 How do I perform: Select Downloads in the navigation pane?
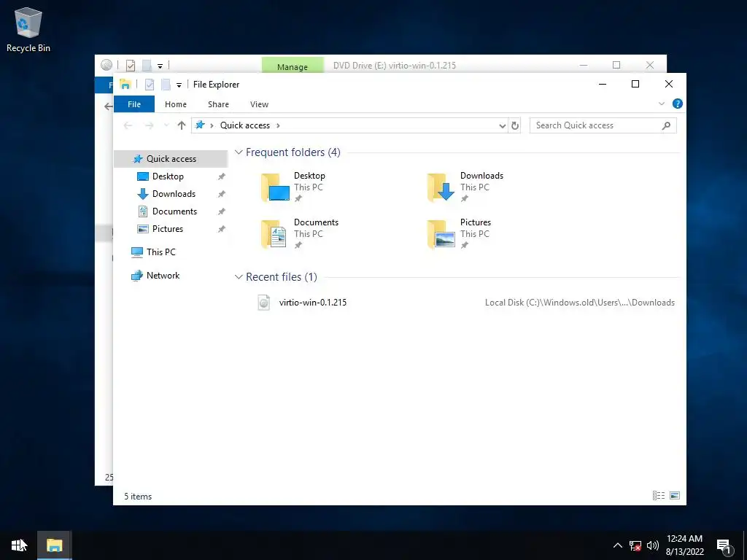coord(174,194)
